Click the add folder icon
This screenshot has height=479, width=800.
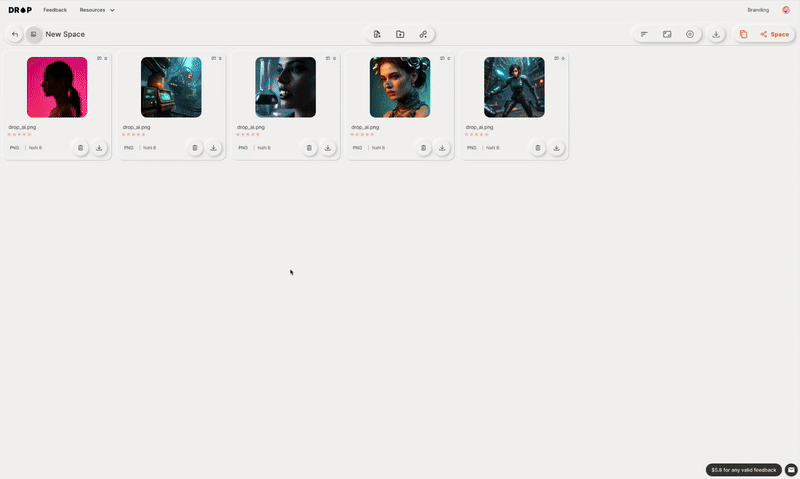click(x=400, y=34)
